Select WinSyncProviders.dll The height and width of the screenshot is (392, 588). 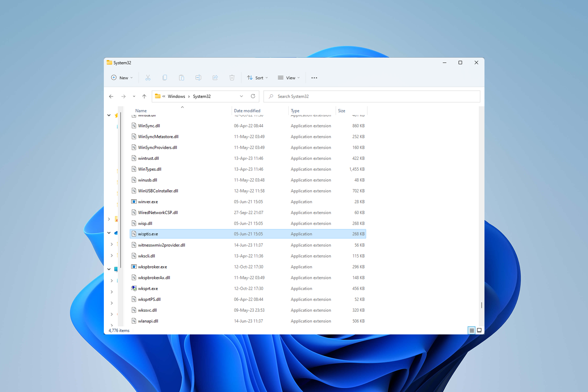[248, 147]
